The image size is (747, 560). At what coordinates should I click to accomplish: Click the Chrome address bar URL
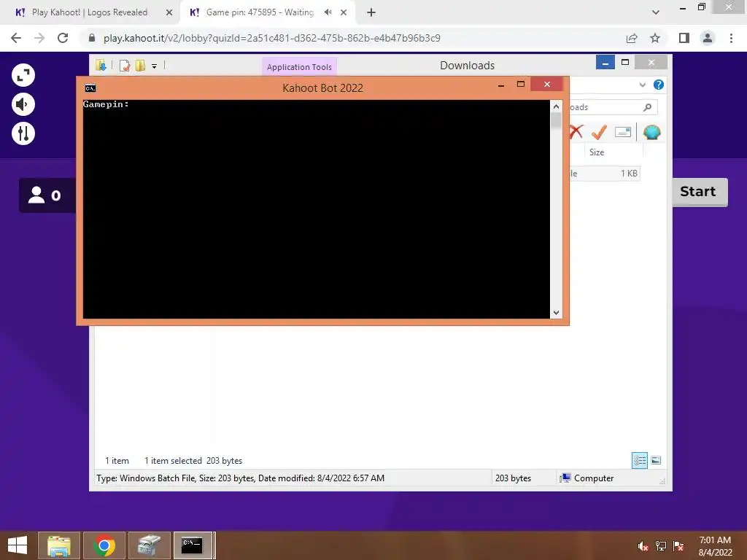tap(272, 38)
